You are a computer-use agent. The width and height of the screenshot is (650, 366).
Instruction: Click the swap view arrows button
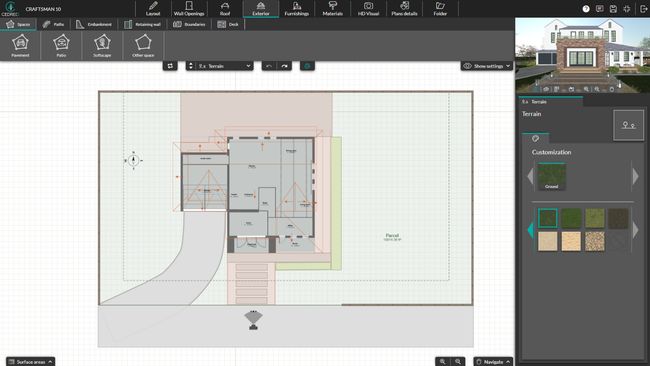[x=170, y=66]
